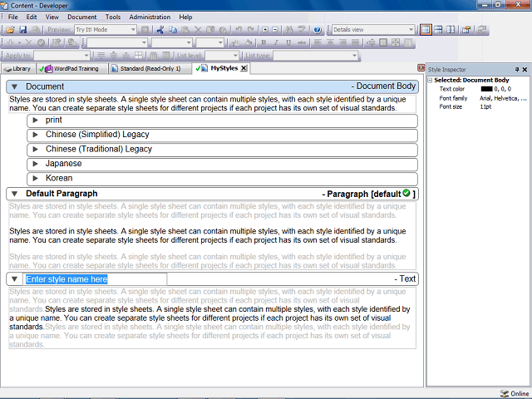
Task: Open the Document menu
Action: 81,17
